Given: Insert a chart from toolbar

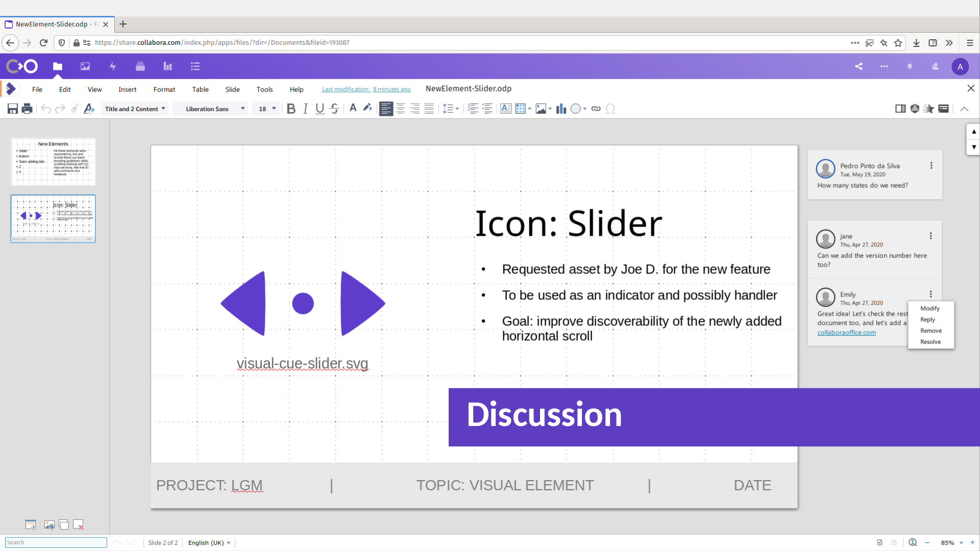Looking at the screenshot, I should [561, 109].
